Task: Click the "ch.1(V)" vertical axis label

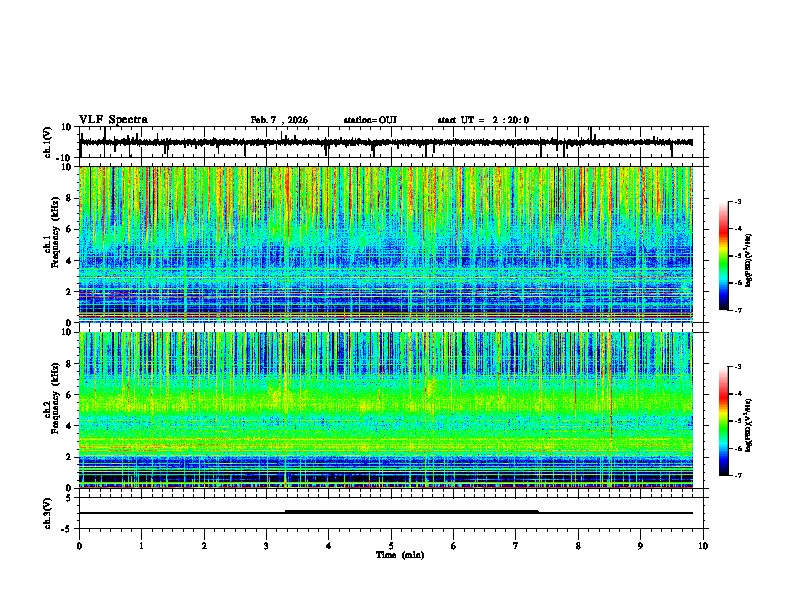Action: pyautogui.click(x=48, y=142)
